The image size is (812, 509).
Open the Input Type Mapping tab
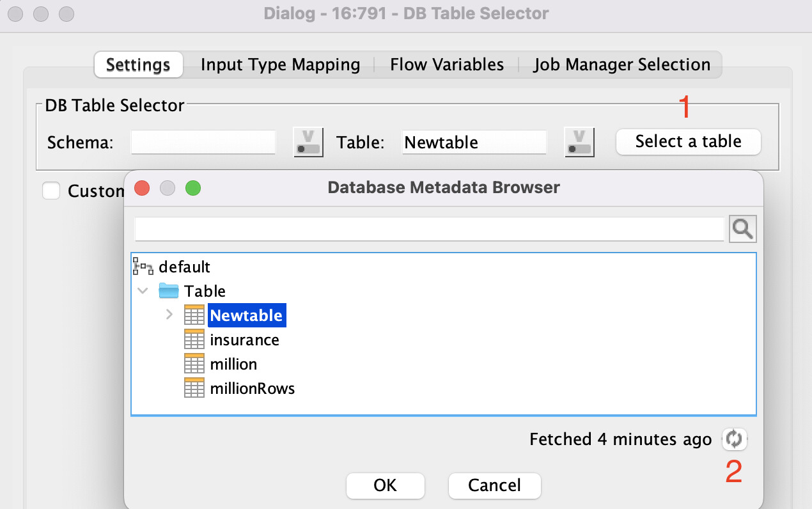coord(280,65)
